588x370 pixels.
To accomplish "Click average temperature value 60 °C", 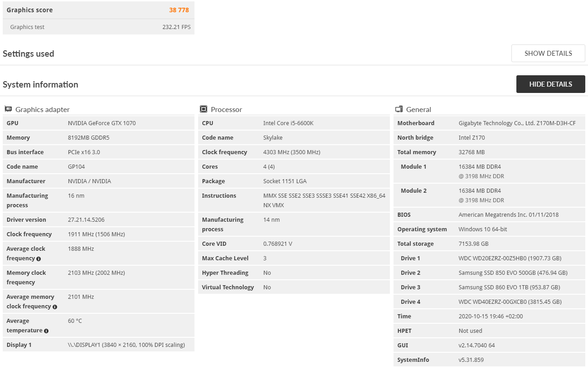I will 75,321.
